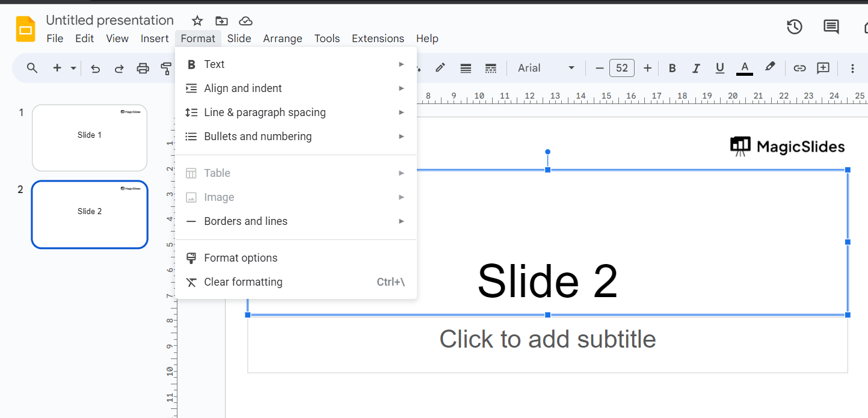Open the comments history icon

pos(831,27)
